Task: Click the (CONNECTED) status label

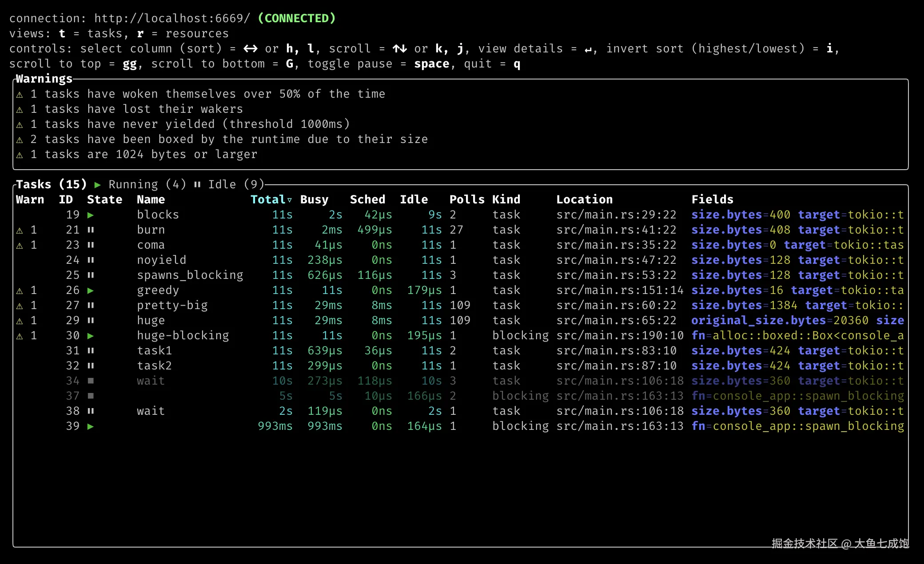Action: coord(297,18)
